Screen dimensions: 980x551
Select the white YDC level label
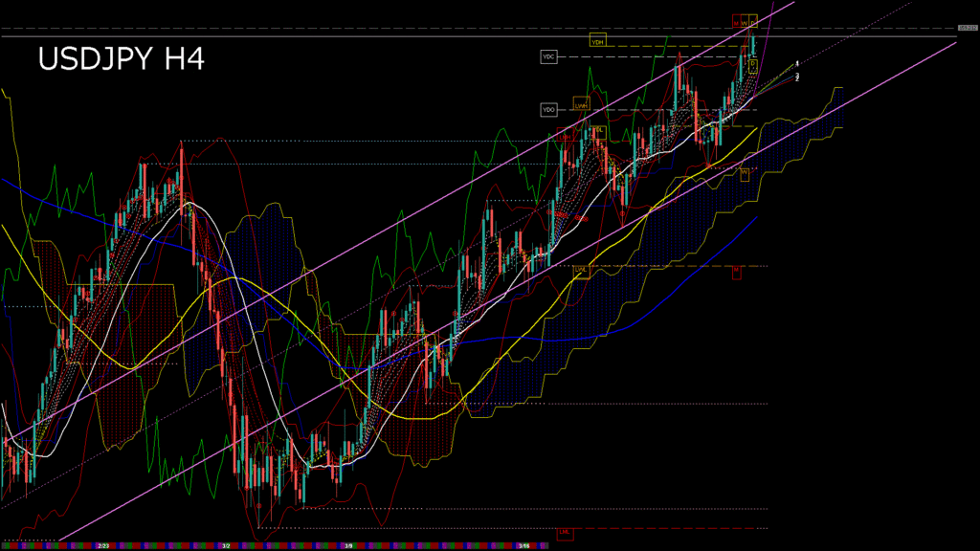pos(548,57)
